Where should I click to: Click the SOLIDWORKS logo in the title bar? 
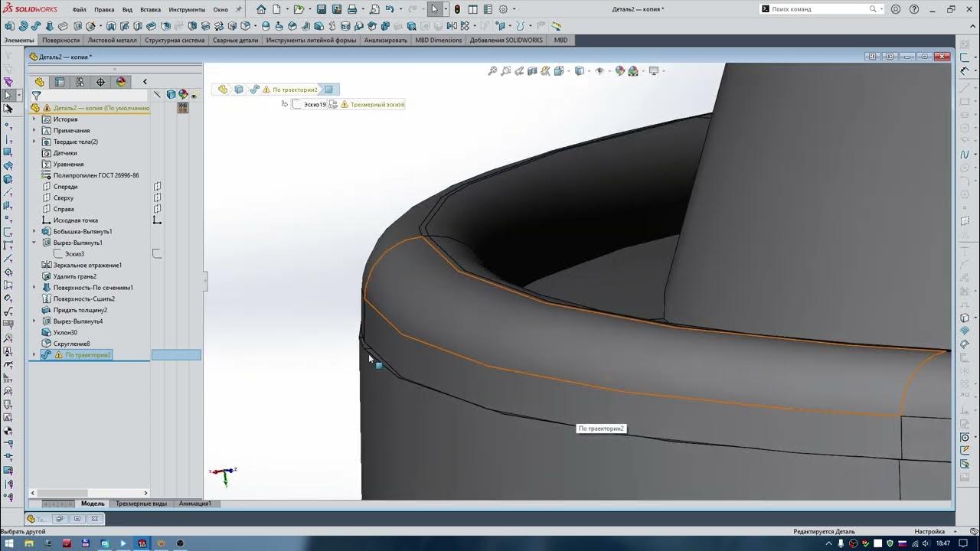pyautogui.click(x=31, y=8)
